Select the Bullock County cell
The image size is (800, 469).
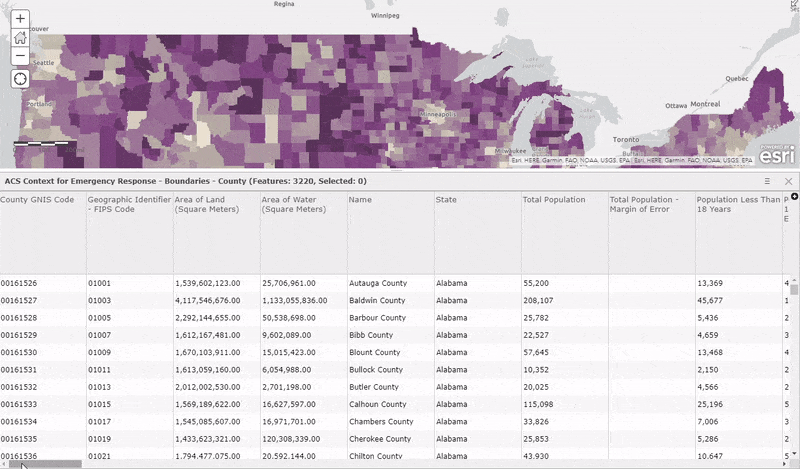(376, 370)
